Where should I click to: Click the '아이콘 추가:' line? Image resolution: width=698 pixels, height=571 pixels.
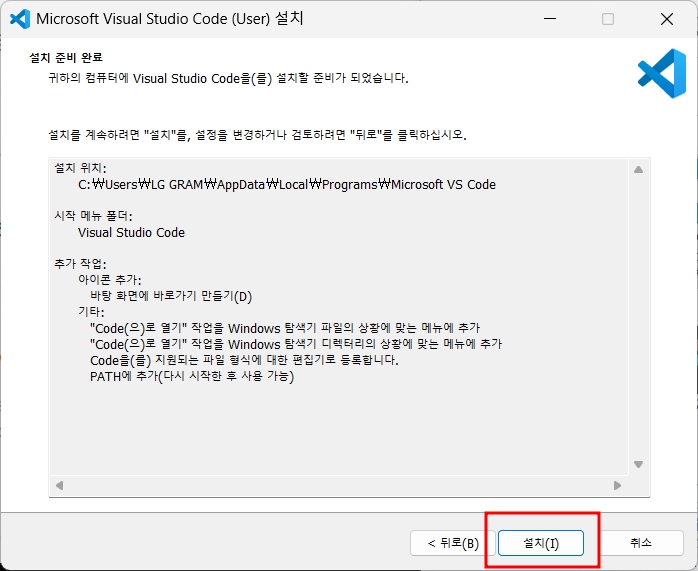pos(110,280)
